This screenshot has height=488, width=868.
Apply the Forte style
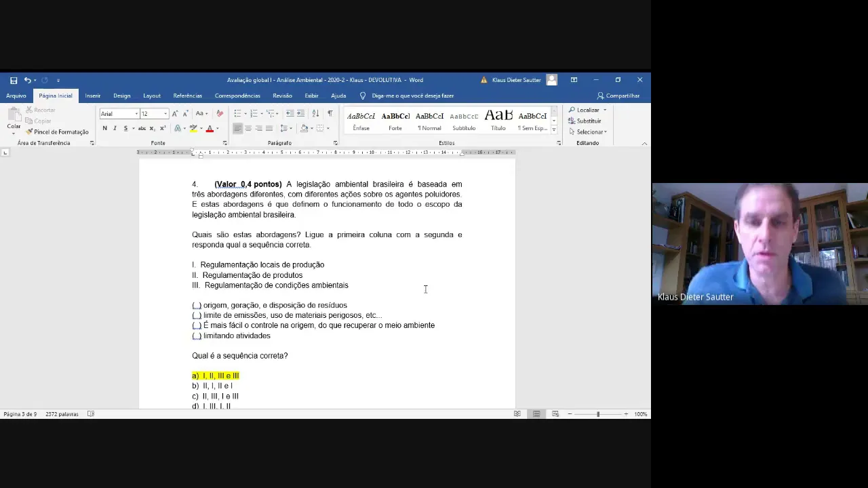(x=395, y=120)
